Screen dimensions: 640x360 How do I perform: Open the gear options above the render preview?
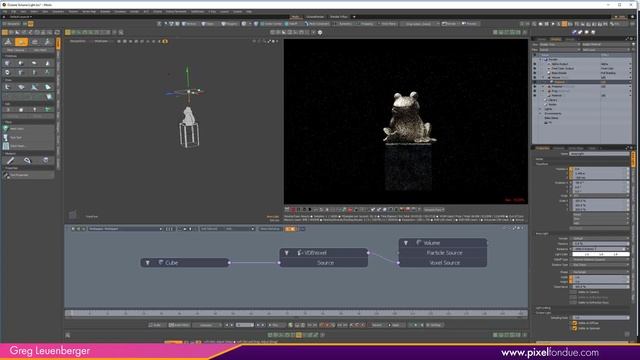click(x=320, y=32)
